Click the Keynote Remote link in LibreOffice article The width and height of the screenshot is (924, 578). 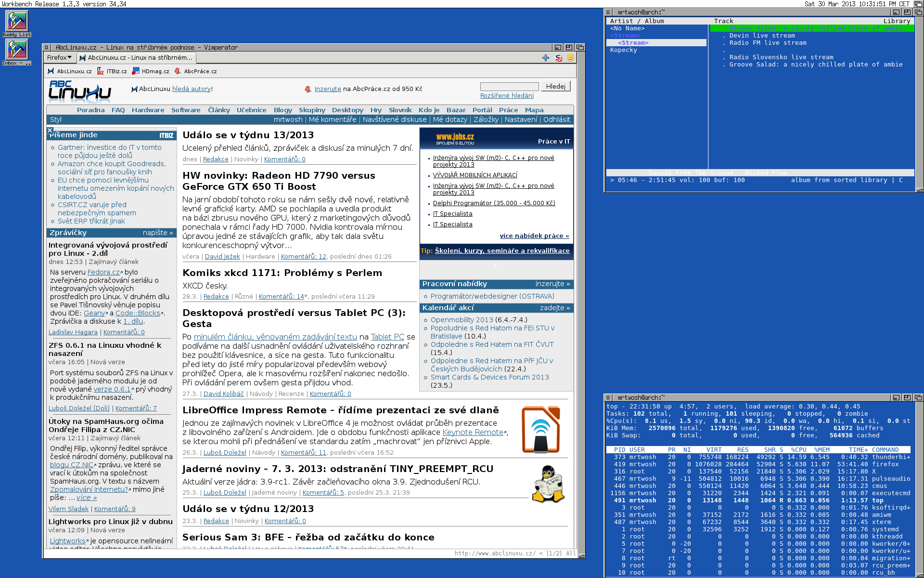(473, 433)
